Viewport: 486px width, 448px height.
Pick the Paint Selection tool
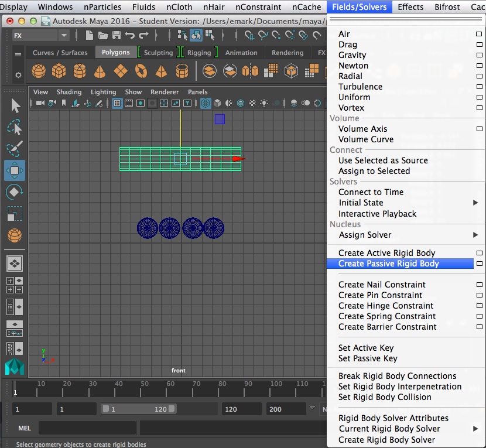click(15, 149)
